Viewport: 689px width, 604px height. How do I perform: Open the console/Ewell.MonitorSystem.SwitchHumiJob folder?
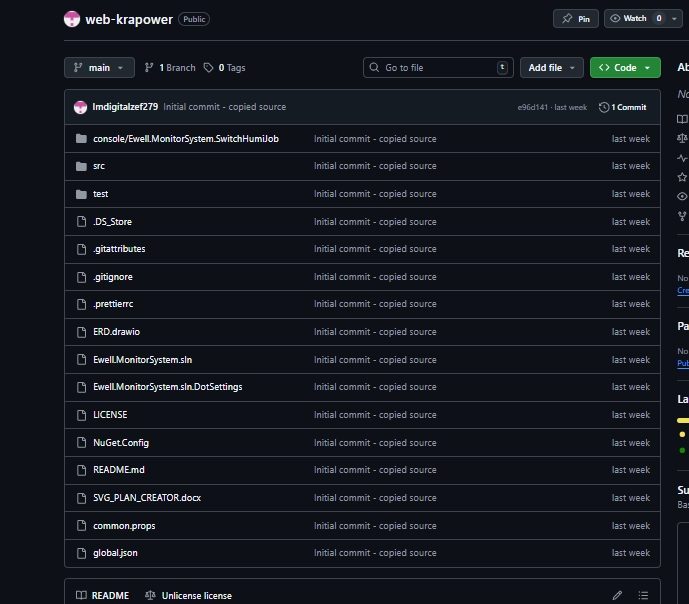[186, 139]
